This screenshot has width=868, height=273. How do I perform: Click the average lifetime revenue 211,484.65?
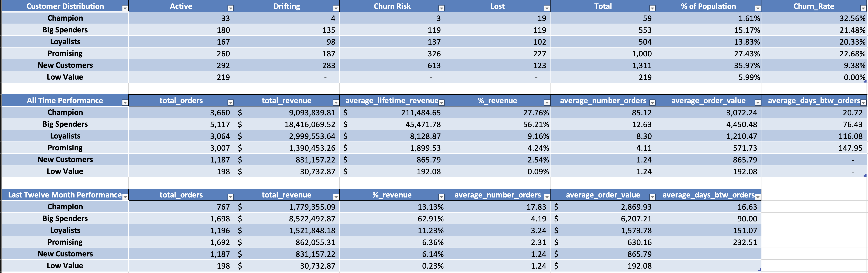point(392,112)
